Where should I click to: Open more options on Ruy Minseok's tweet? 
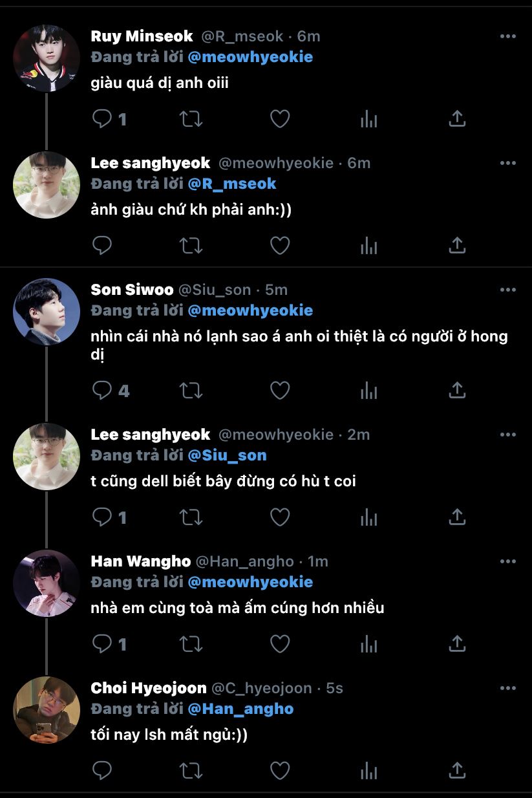[508, 36]
